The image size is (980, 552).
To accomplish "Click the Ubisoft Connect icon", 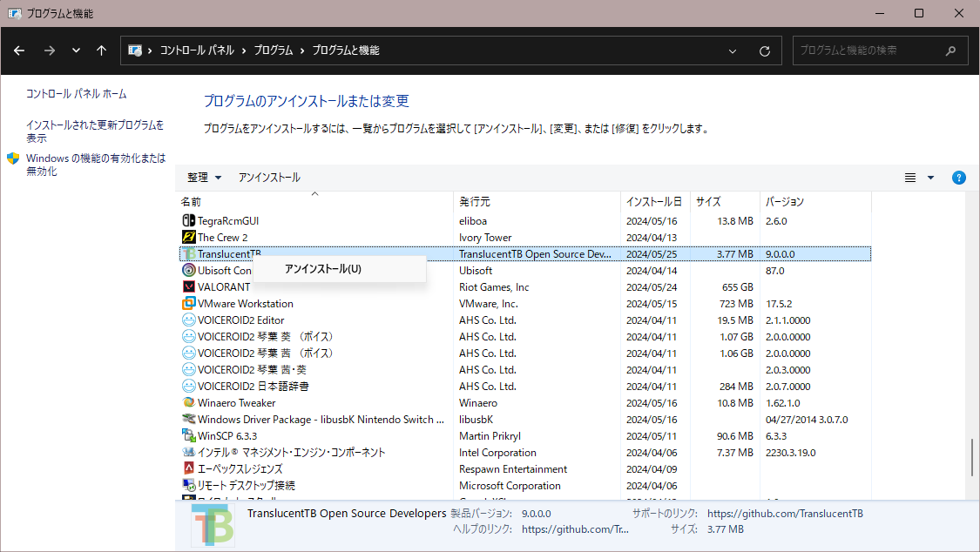I will [188, 271].
